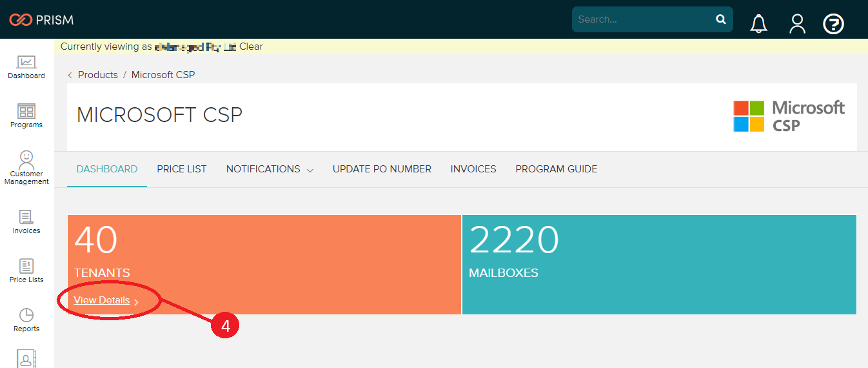
Task: Click the search magnifier icon
Action: point(721,19)
